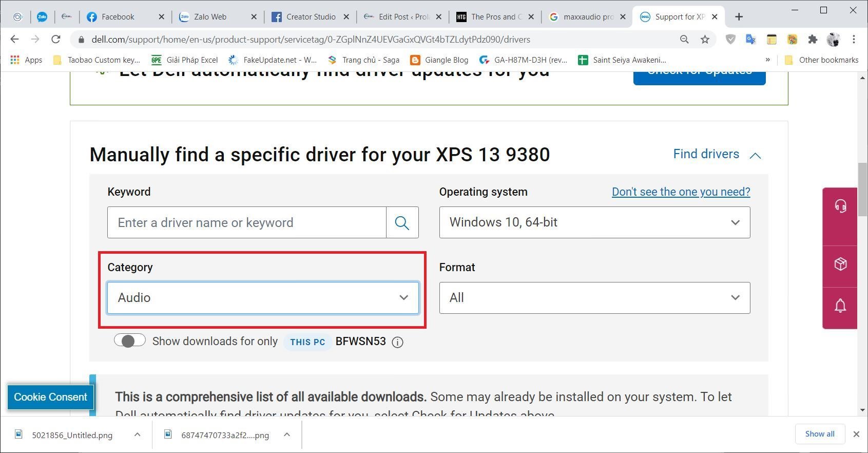Viewport: 868px width, 453px height.
Task: Open the Operating system dropdown
Action: 594,222
